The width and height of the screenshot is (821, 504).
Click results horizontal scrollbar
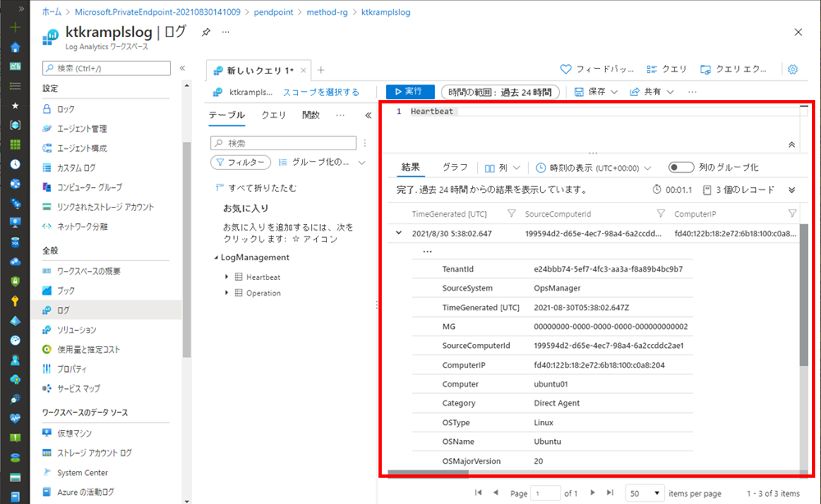point(429,473)
